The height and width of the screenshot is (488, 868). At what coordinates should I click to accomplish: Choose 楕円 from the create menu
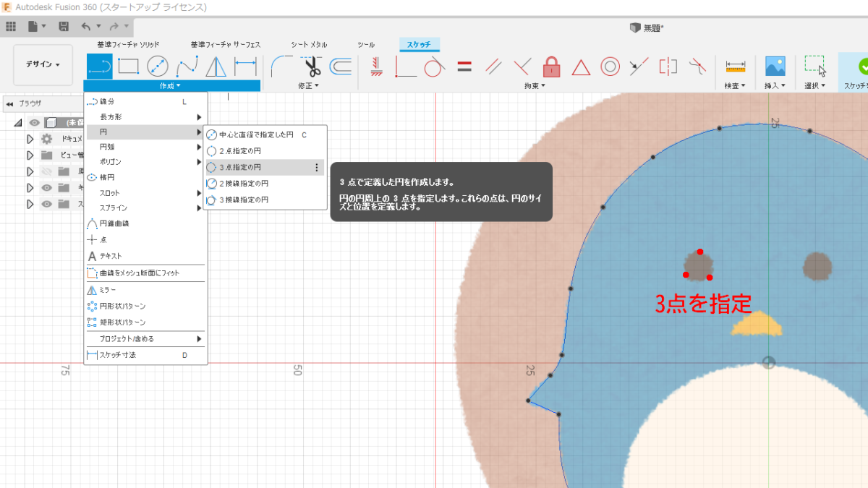click(x=146, y=177)
